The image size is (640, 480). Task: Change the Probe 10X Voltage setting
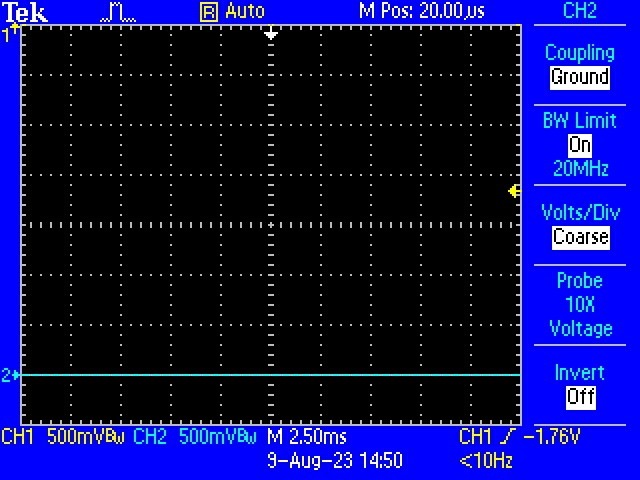tap(580, 304)
